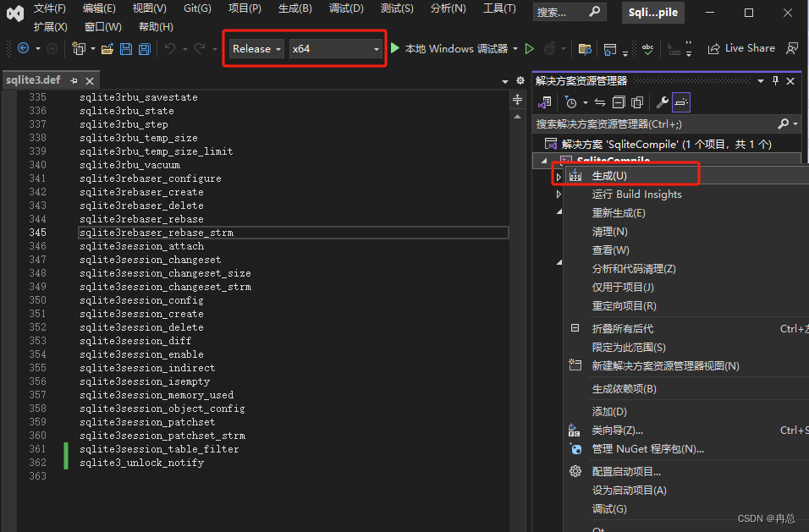The height and width of the screenshot is (532, 809).
Task: Open the 文件(F) menu
Action: (x=50, y=8)
